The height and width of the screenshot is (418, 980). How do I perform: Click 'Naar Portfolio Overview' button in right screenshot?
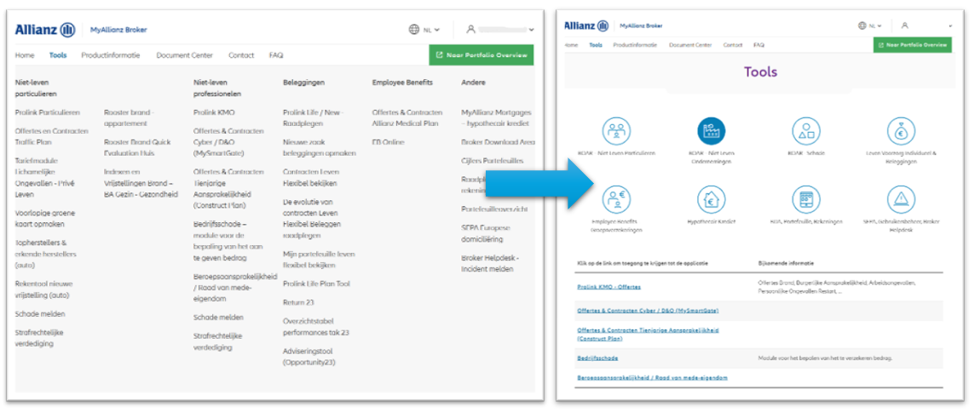913,45
